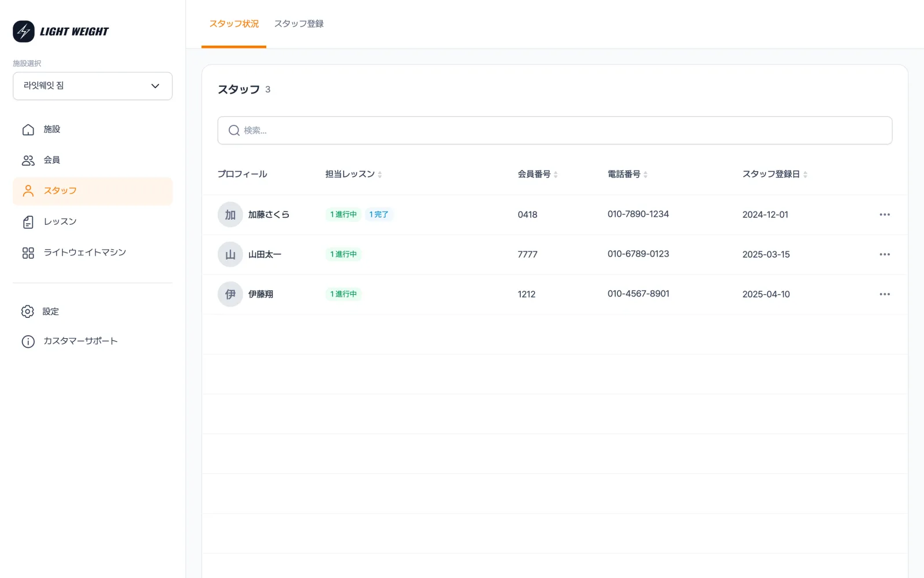Switch to the スタッフ登録 tab

coord(299,24)
